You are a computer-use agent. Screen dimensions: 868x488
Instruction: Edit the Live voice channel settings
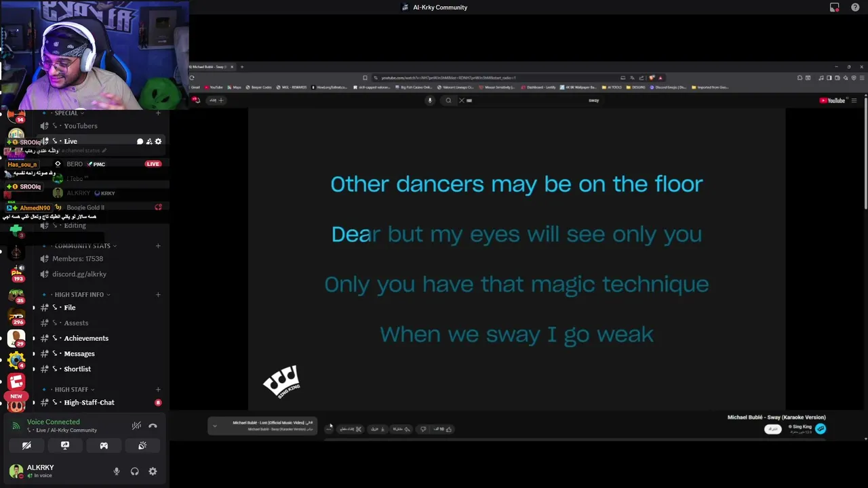coord(159,141)
